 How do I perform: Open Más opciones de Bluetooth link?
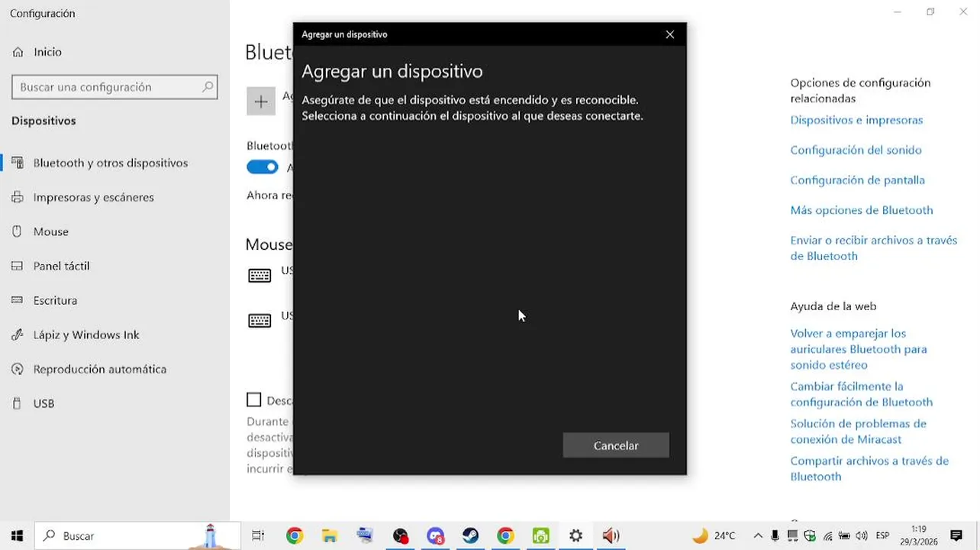pos(862,209)
